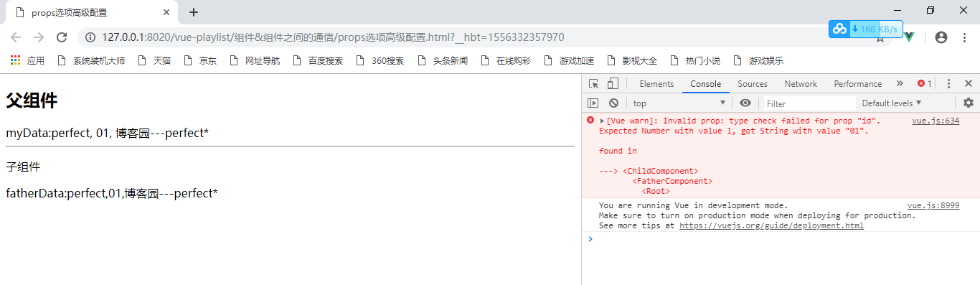
Task: Open vue.js:8999 source link
Action: click(933, 205)
